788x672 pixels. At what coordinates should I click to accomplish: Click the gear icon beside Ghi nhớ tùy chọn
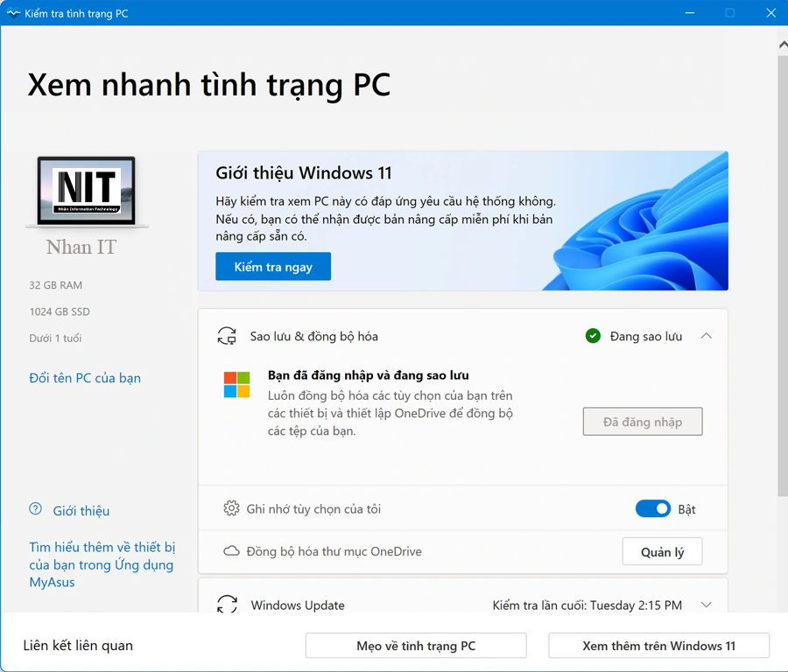click(231, 508)
